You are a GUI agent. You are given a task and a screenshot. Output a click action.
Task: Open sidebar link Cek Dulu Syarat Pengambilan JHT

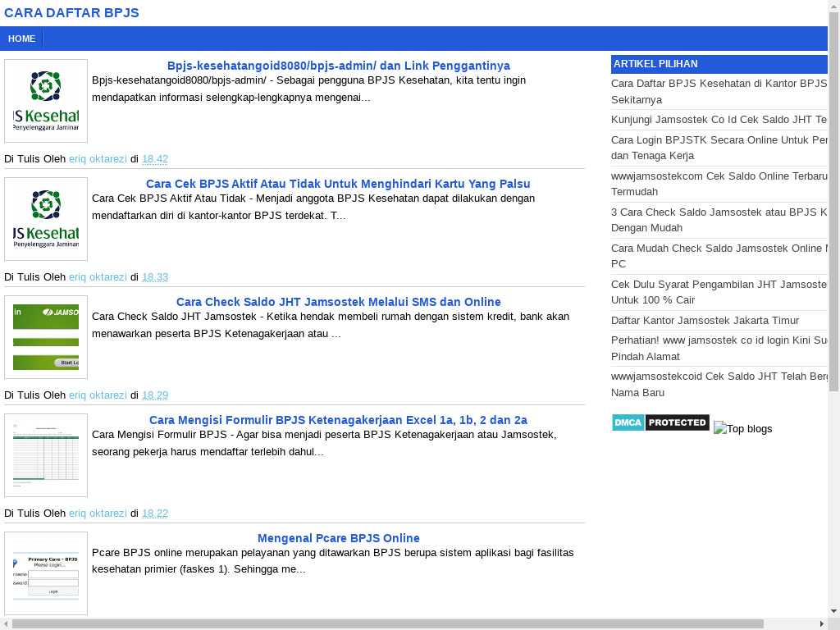click(x=719, y=292)
